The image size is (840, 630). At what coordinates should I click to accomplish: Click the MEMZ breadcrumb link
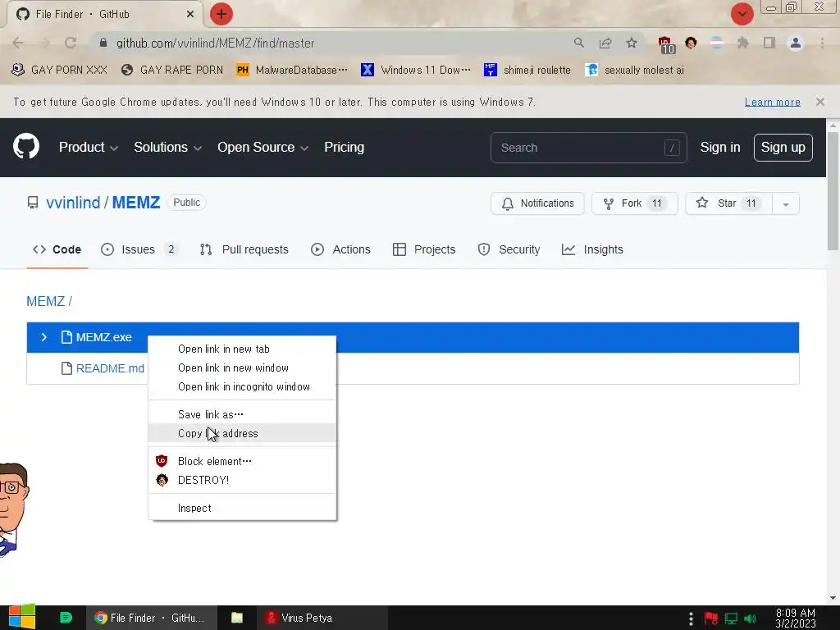(x=46, y=301)
